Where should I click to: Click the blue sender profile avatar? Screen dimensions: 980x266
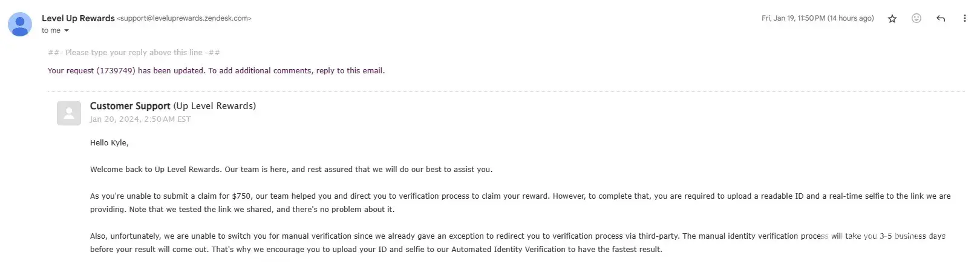coord(20,24)
